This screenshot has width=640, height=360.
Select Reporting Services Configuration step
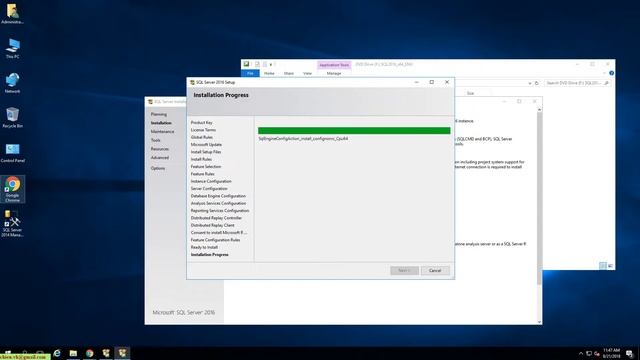[220, 211]
